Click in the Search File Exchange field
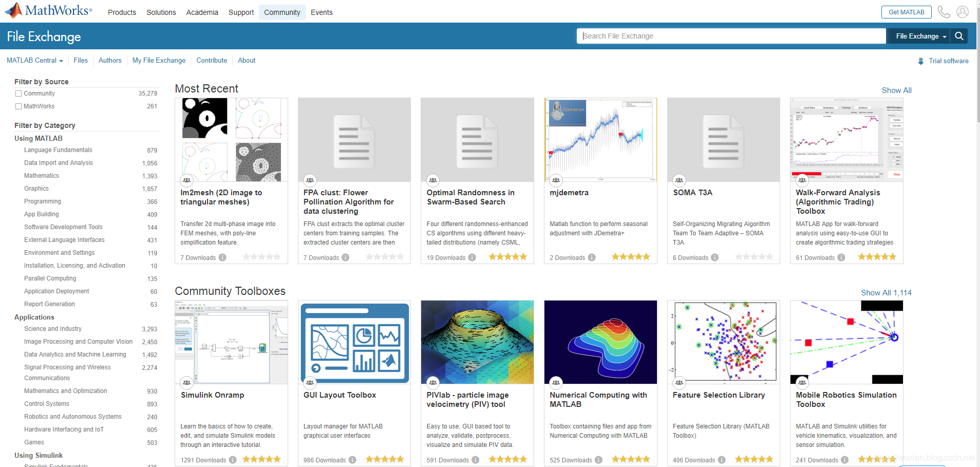 731,36
